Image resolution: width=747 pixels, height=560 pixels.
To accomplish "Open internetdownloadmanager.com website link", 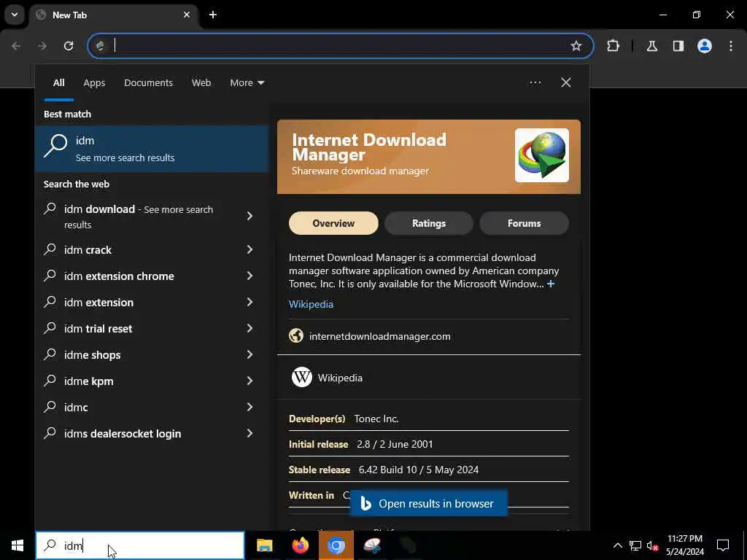I will [379, 336].
